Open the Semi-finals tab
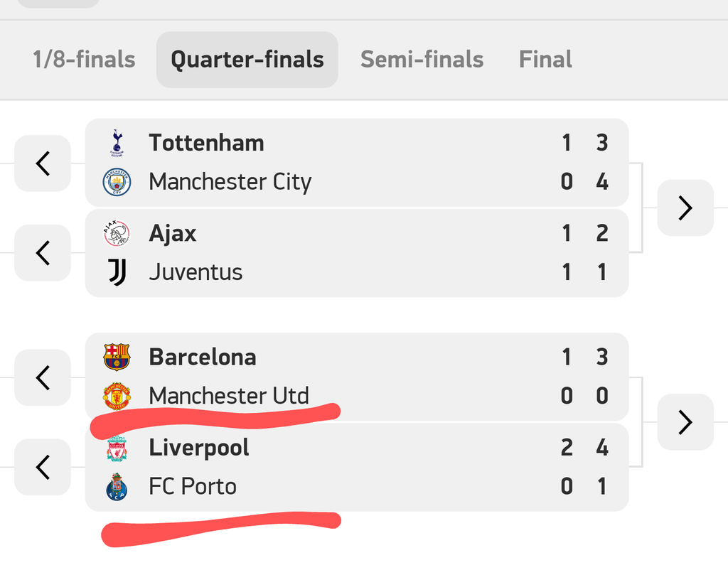 coord(422,59)
